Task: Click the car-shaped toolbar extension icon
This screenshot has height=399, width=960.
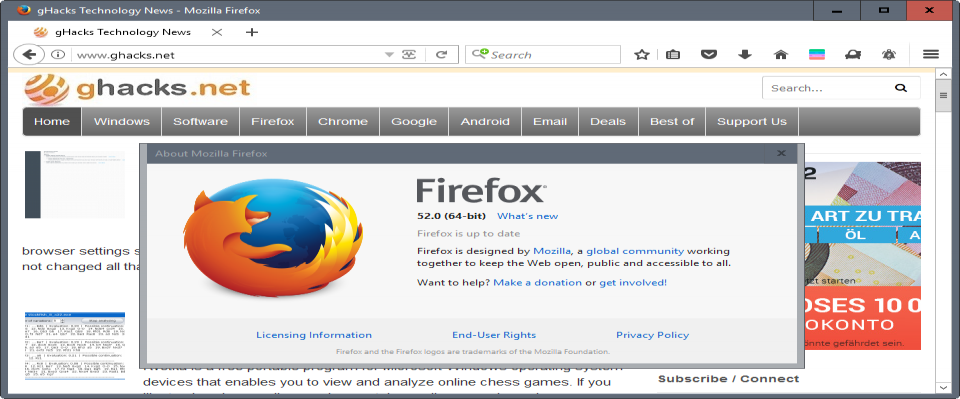Action: (853, 54)
